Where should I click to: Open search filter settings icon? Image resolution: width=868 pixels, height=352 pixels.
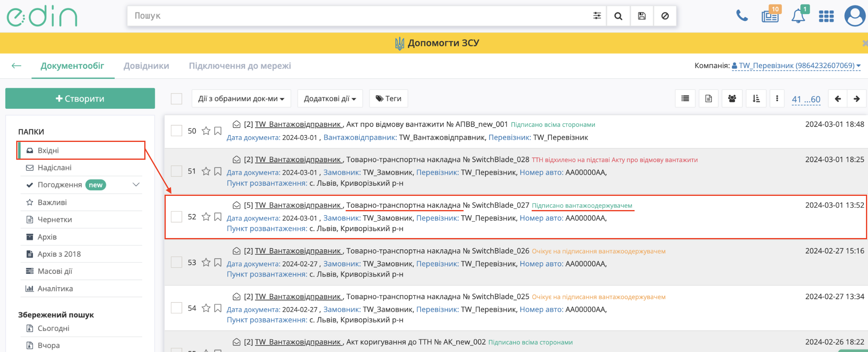(597, 16)
